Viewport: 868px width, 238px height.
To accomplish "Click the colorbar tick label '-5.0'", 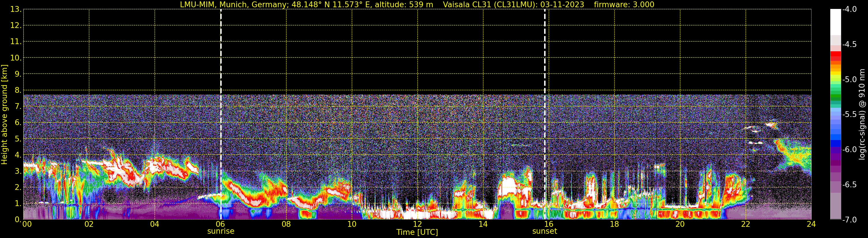I will 849,80.
